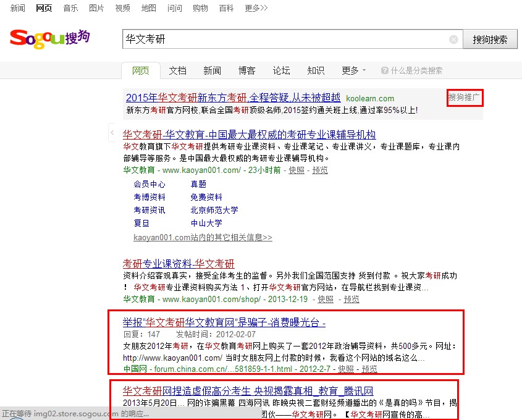The height and width of the screenshot is (420, 522).
Task: Open the 中山大学 sitelink
Action: coord(206,223)
